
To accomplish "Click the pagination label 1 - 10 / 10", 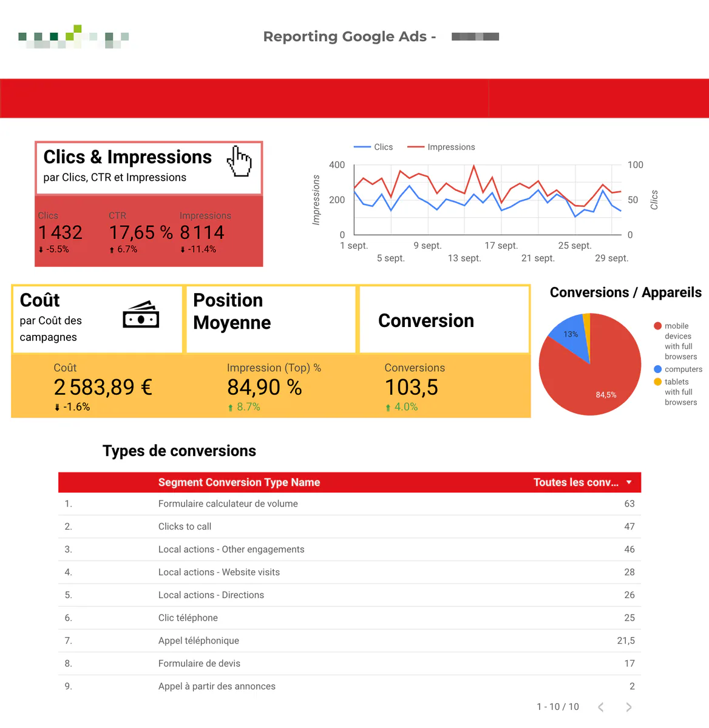I will [558, 707].
